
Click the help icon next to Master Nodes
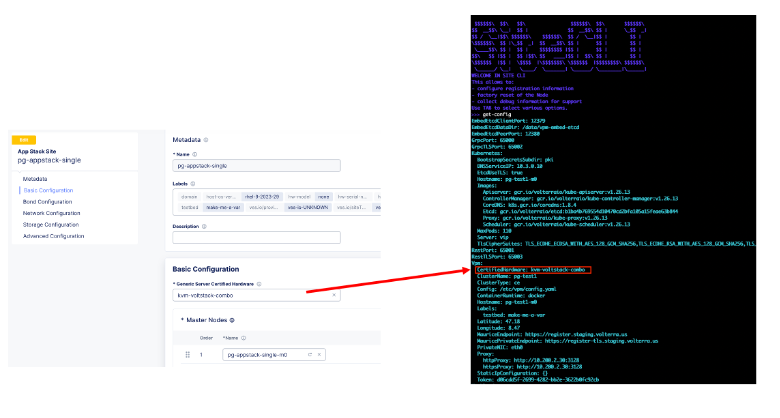click(233, 320)
